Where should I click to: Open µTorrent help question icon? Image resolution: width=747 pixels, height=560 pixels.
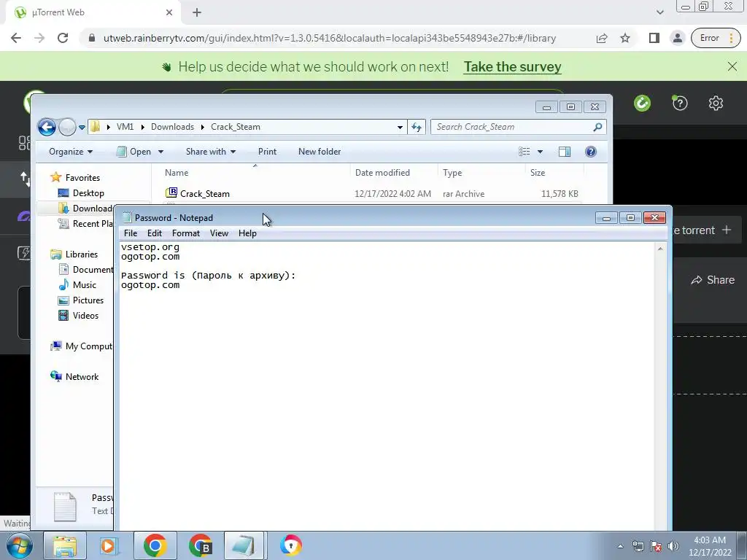680,103
